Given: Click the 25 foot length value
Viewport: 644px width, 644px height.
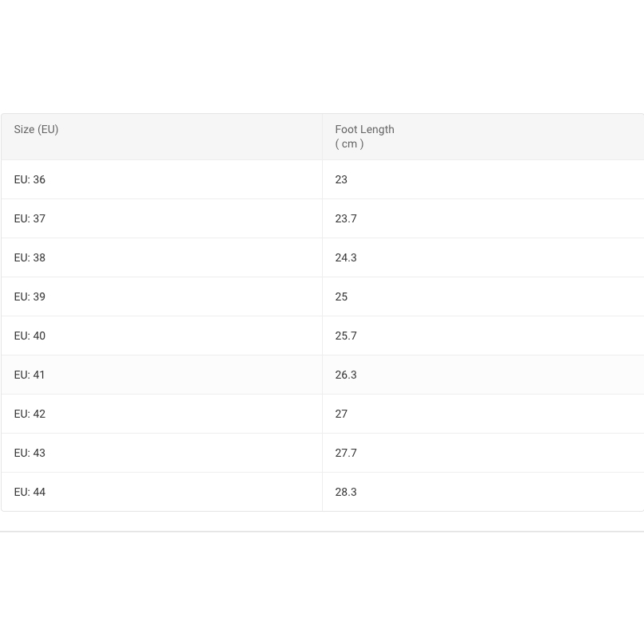Looking at the screenshot, I should pyautogui.click(x=341, y=296).
